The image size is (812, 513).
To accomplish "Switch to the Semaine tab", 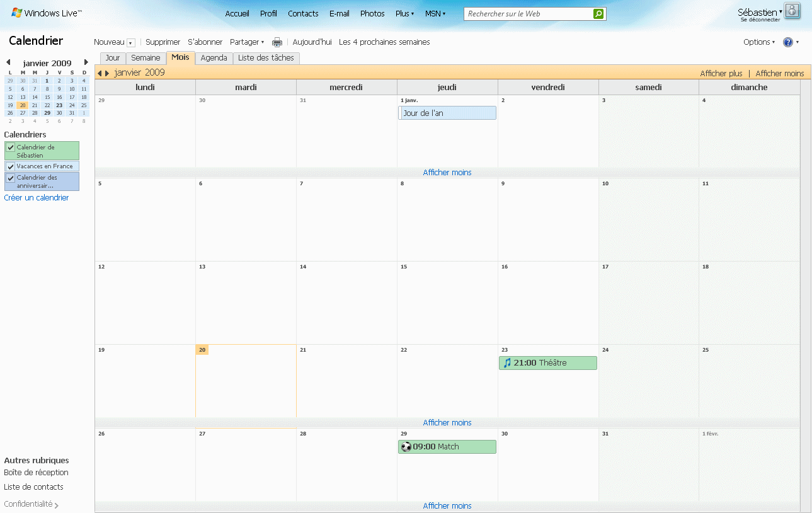I will point(146,58).
